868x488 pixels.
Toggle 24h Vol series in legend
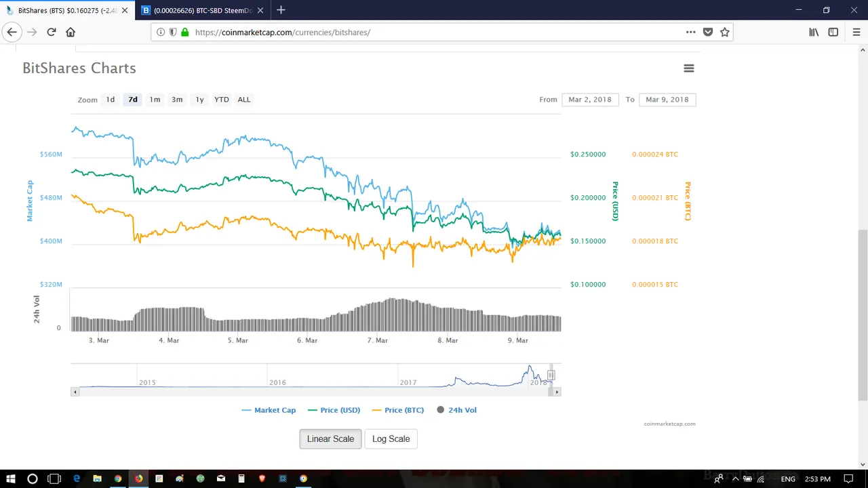click(x=457, y=410)
